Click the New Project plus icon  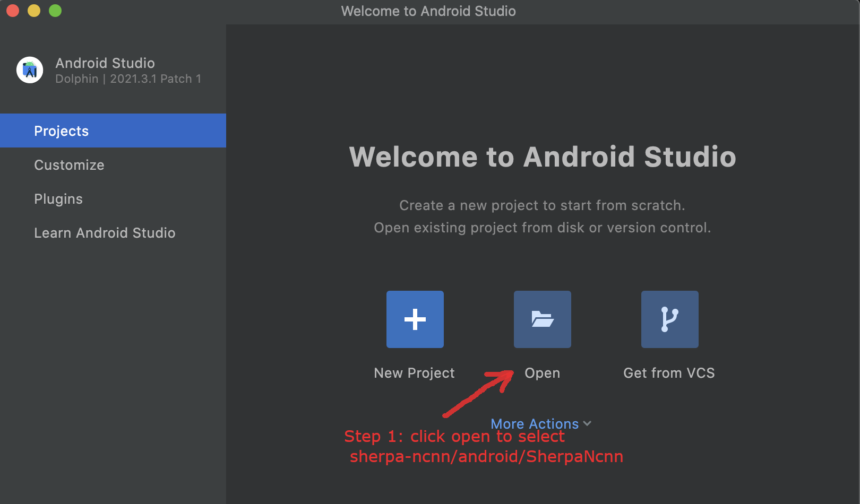415,319
